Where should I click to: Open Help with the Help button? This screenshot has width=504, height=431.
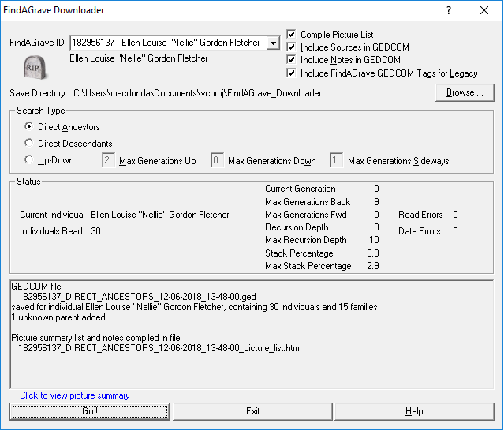414,411
